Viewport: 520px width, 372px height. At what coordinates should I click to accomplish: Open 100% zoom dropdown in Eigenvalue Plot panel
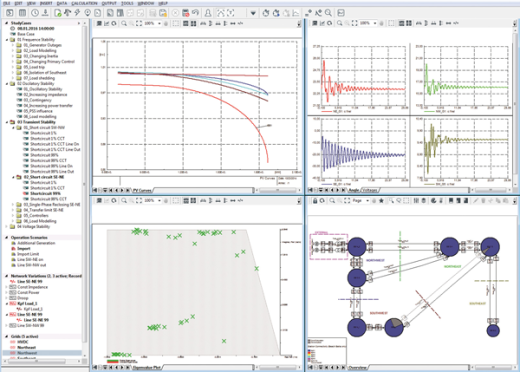(x=159, y=201)
